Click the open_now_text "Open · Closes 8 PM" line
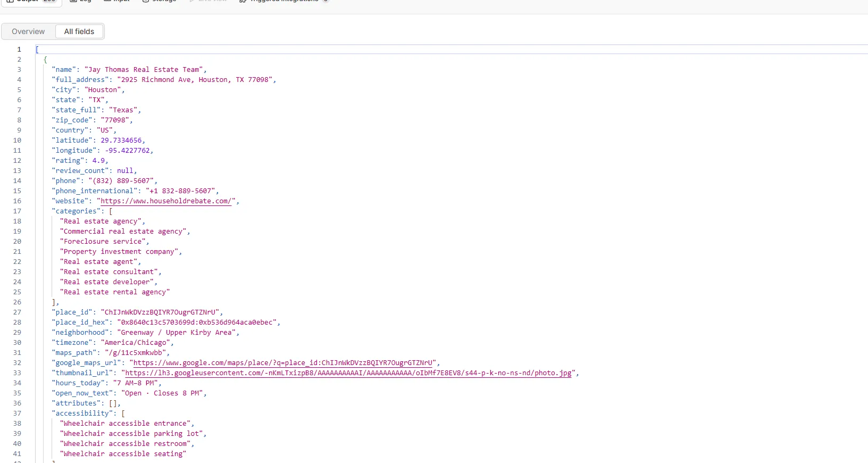The height and width of the screenshot is (463, 868). (129, 393)
